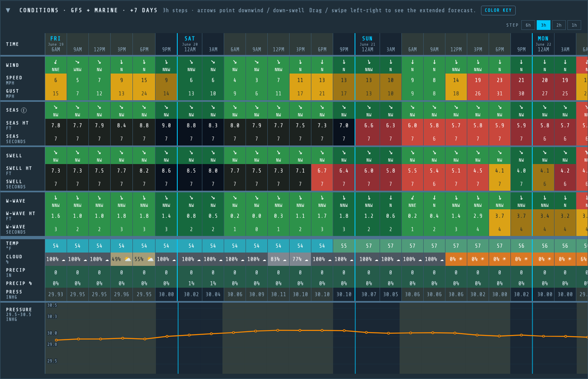Screen dimensions: 588x379
Task: Click Sunday 9PM time column header
Action: click(521, 44)
